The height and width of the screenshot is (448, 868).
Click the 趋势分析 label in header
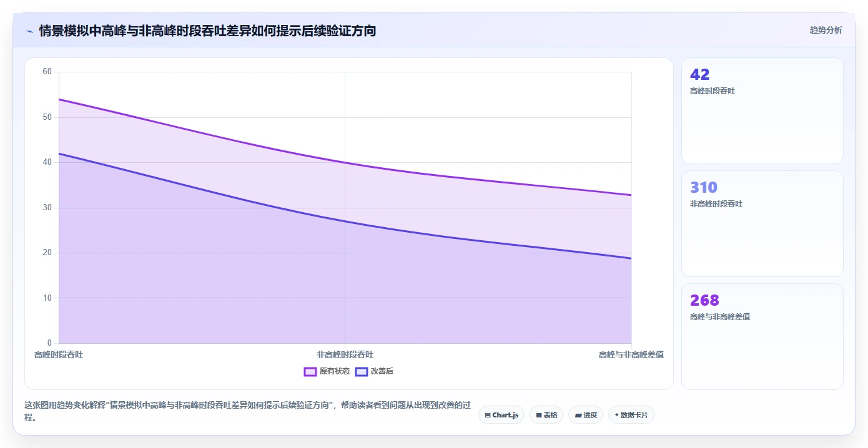826,30
